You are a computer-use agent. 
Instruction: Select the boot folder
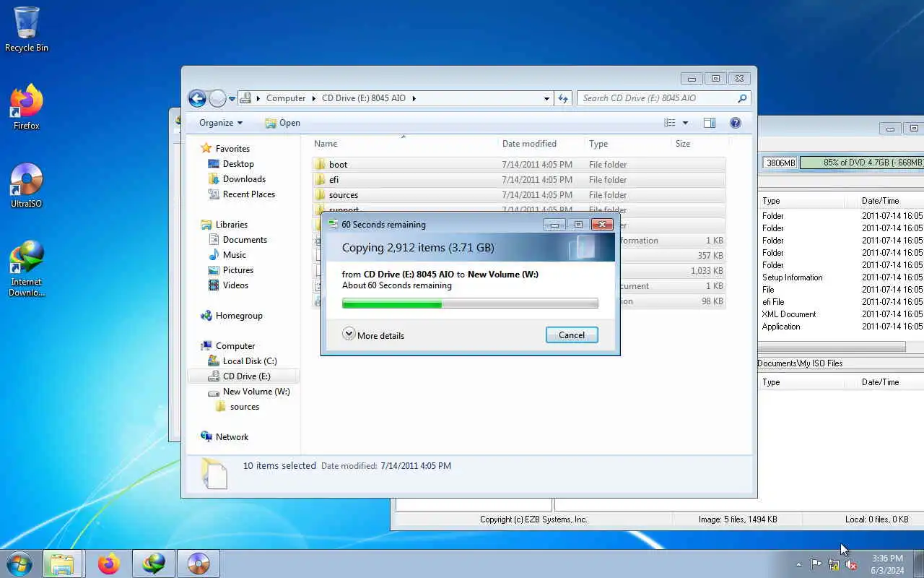(519, 165)
